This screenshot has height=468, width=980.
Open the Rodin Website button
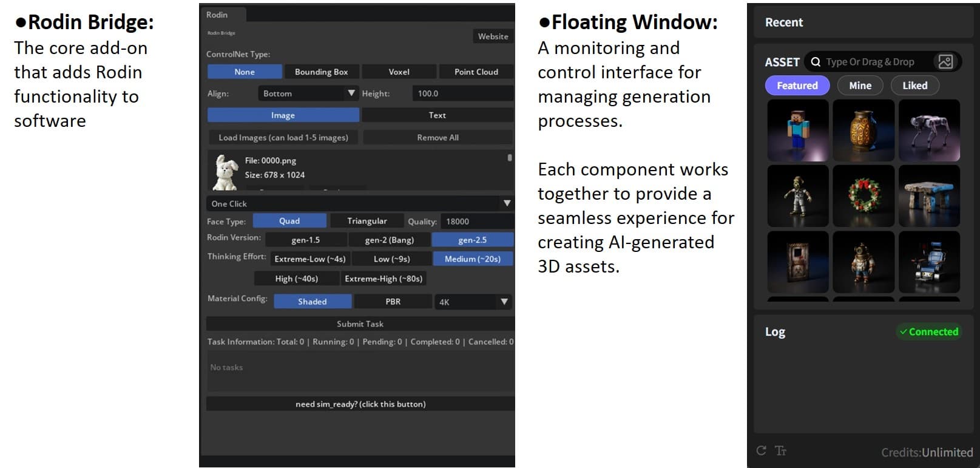point(493,36)
